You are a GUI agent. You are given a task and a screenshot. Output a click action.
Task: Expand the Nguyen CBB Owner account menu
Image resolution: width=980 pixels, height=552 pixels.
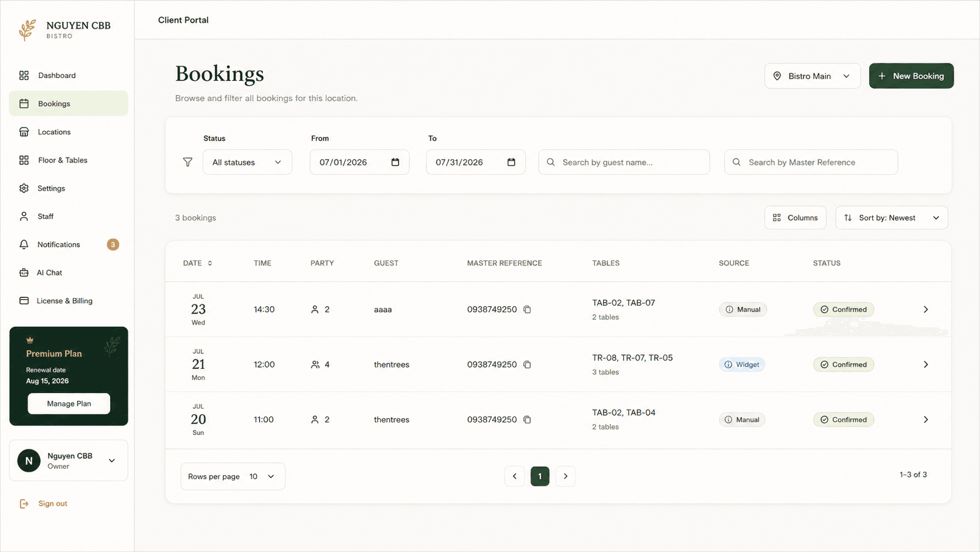pos(69,461)
